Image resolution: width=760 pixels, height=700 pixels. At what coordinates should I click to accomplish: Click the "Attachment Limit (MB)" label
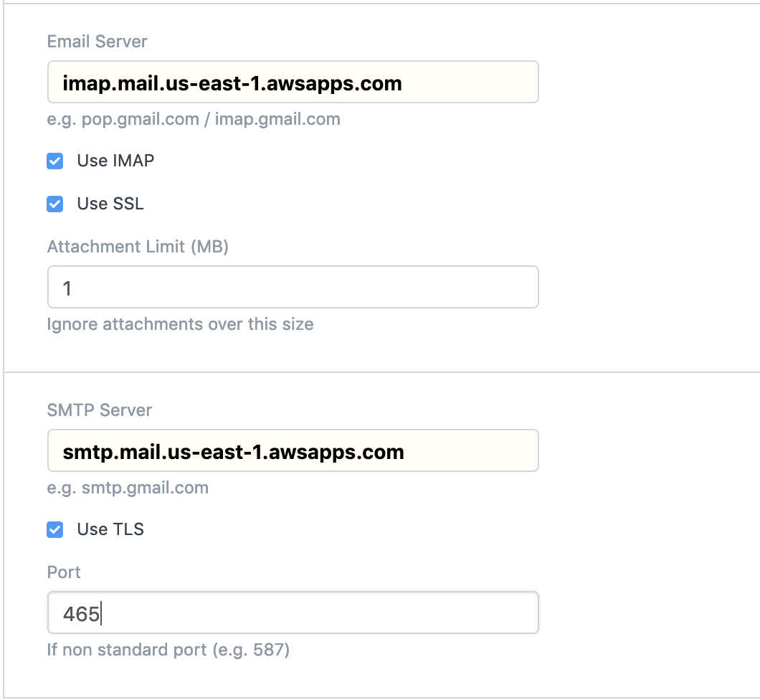tap(138, 247)
